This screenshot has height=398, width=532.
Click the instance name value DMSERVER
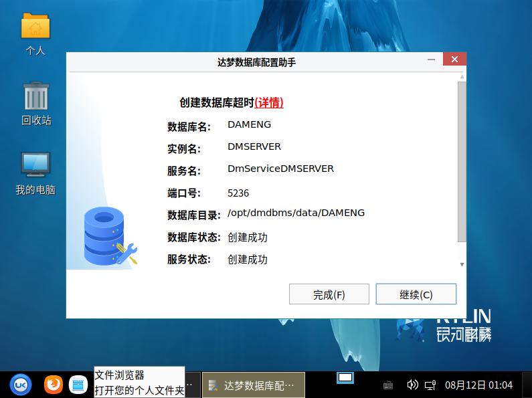[254, 146]
